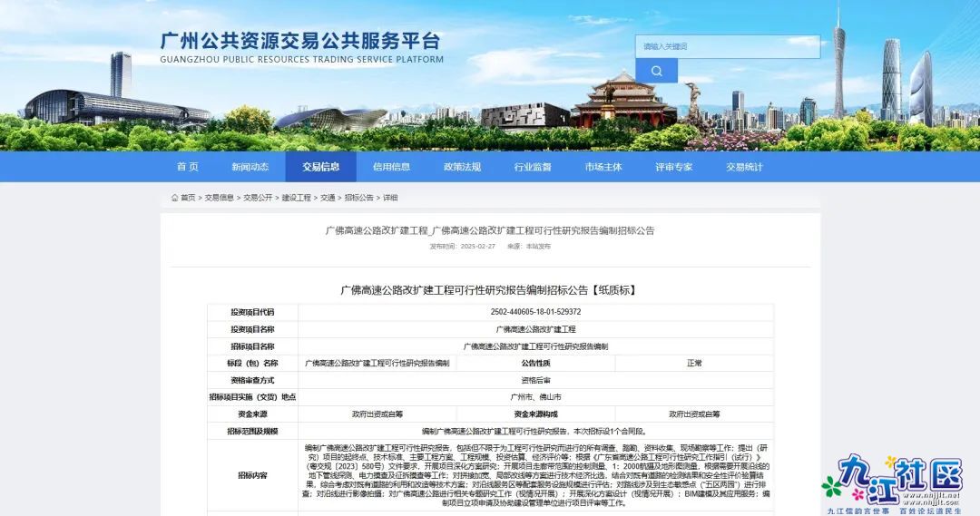Go to 信用信息 in the navigation bar

[391, 167]
